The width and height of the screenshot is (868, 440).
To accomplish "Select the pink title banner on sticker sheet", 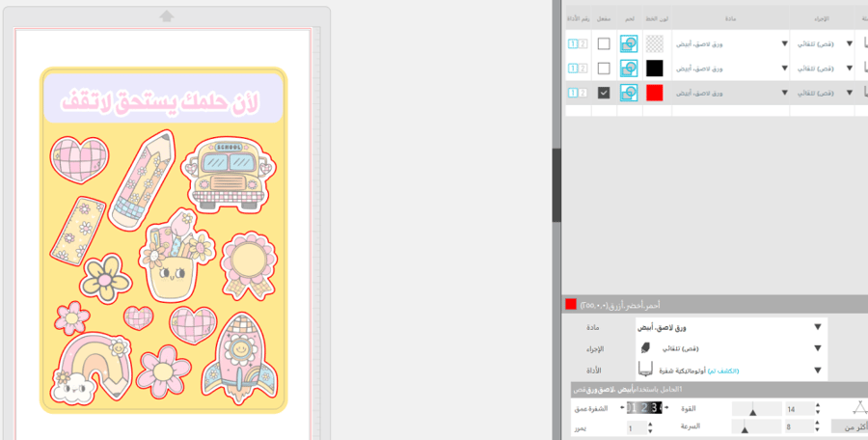I will 163,98.
